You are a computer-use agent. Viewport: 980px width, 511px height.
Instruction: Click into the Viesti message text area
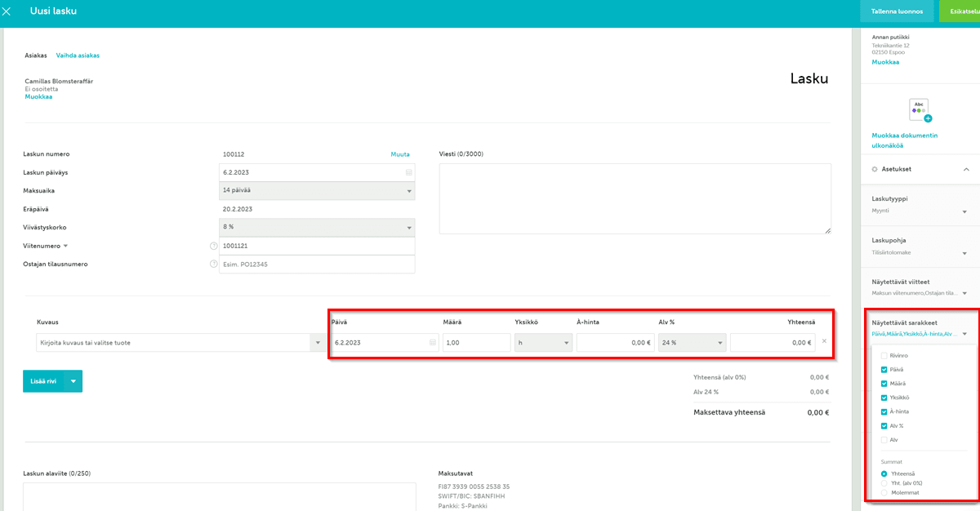pos(635,198)
